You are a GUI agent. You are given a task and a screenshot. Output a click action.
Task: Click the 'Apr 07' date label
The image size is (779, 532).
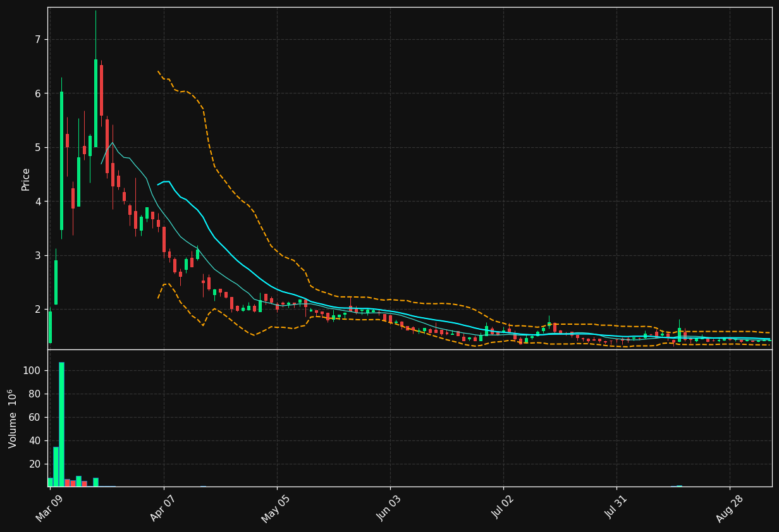pos(163,509)
